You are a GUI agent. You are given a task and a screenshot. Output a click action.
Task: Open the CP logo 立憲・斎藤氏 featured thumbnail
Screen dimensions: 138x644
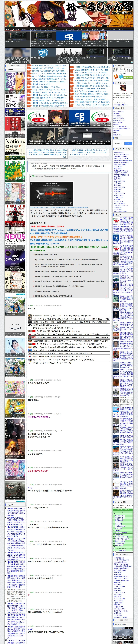pos(79,118)
